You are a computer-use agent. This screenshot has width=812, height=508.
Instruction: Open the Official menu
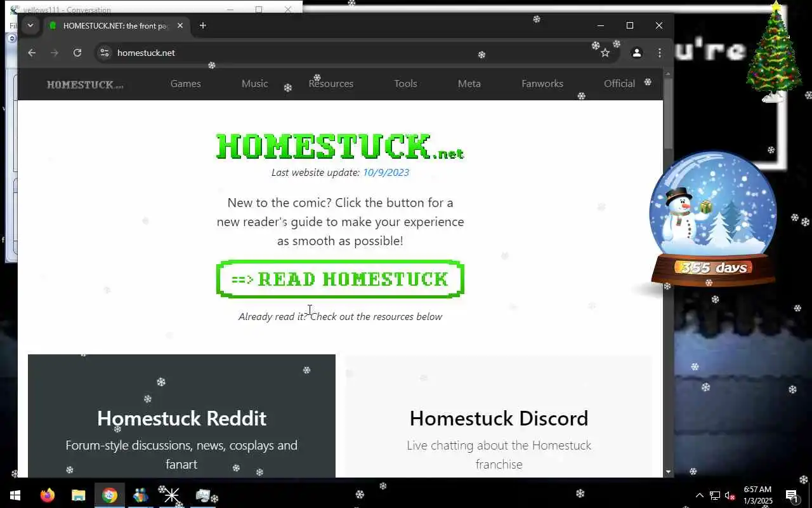(619, 84)
